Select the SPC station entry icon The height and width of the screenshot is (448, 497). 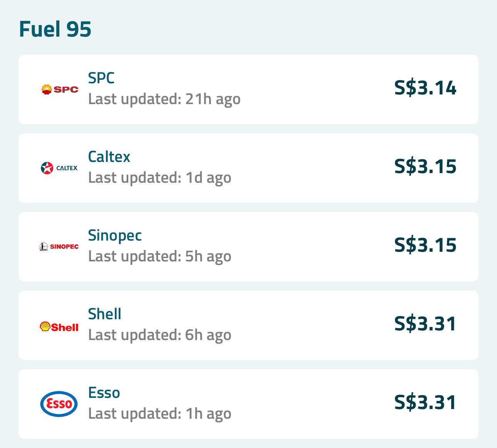point(59,89)
